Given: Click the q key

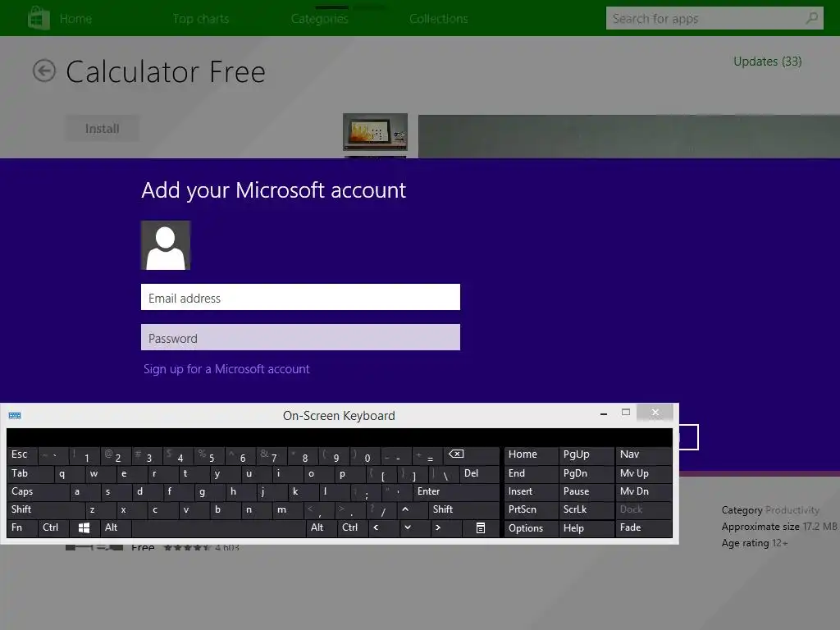Looking at the screenshot, I should point(69,473).
